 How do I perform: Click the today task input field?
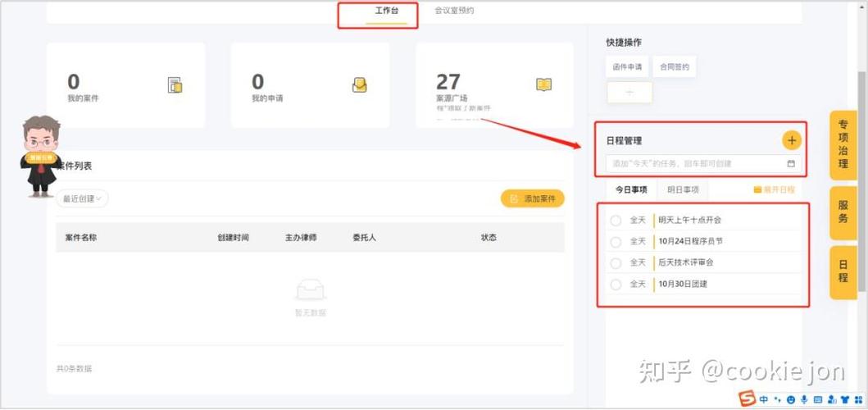[x=703, y=164]
